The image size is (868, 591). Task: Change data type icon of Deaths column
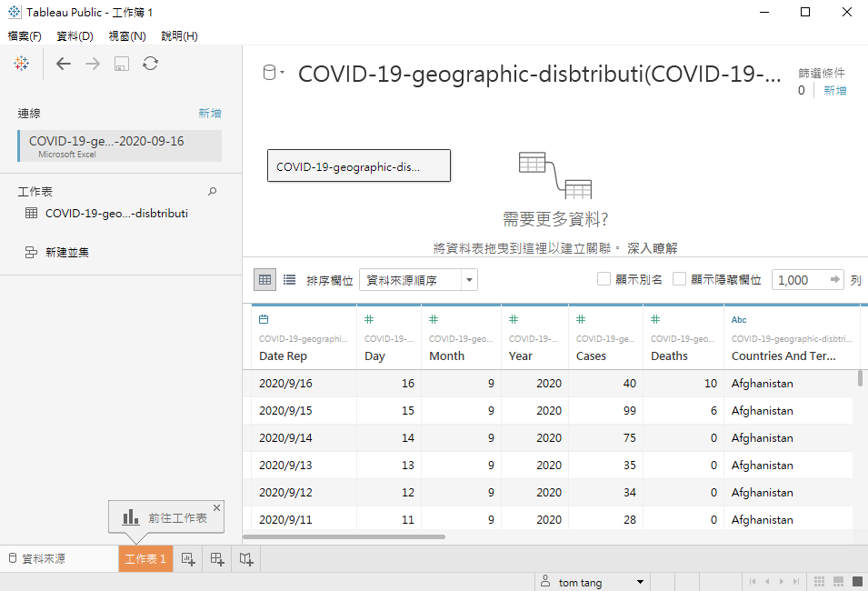tap(655, 319)
